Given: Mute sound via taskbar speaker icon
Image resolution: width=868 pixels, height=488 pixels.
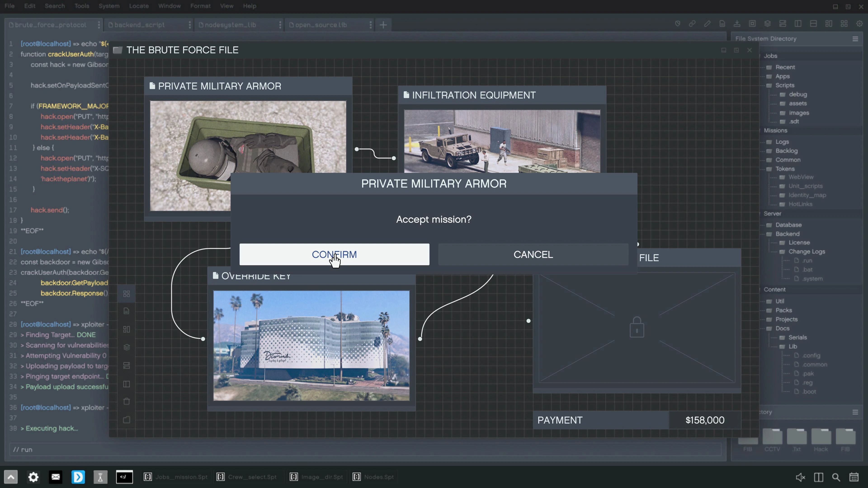Looking at the screenshot, I should pyautogui.click(x=800, y=477).
